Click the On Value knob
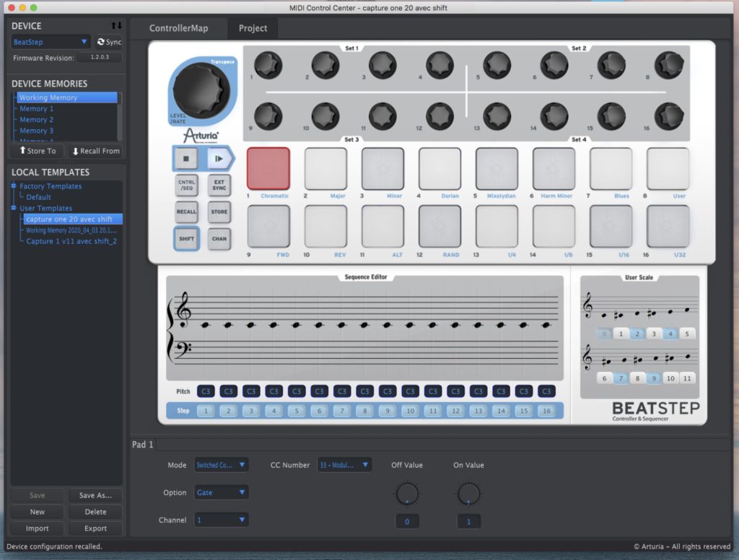Image resolution: width=739 pixels, height=560 pixels. [468, 494]
